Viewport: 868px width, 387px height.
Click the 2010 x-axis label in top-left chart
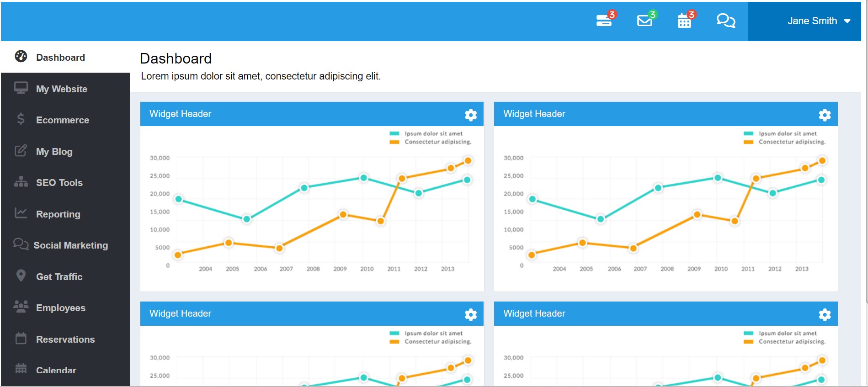367,269
